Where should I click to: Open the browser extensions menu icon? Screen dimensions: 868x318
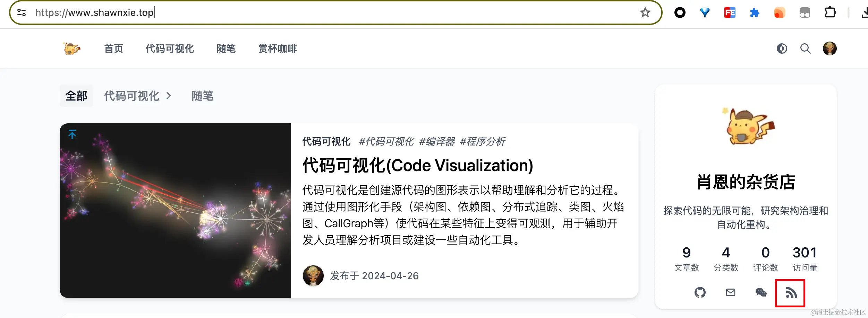[830, 12]
